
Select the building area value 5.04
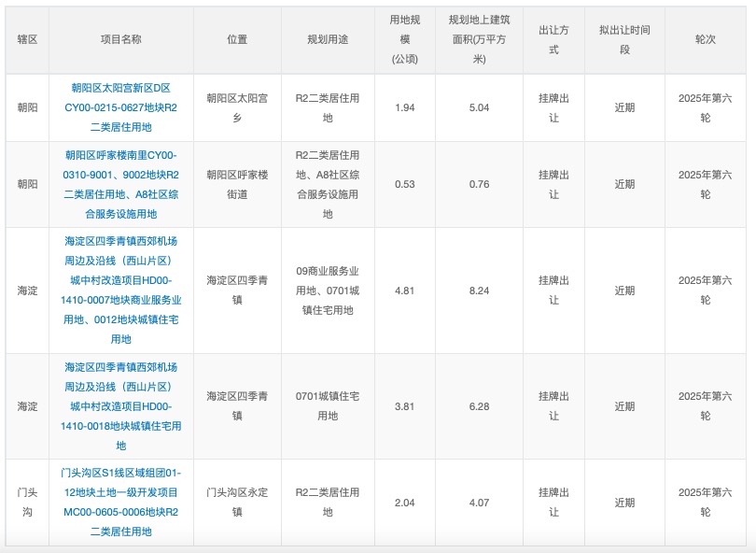point(479,107)
